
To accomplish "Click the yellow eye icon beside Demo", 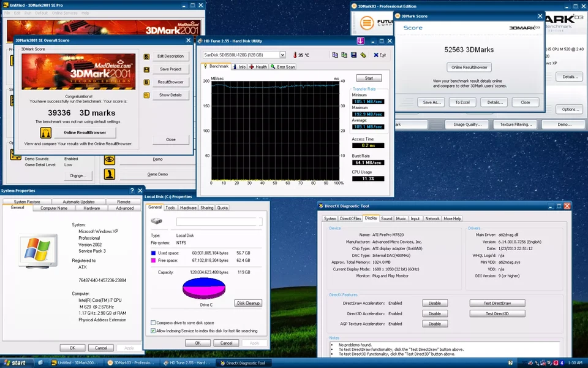I will [x=110, y=159].
